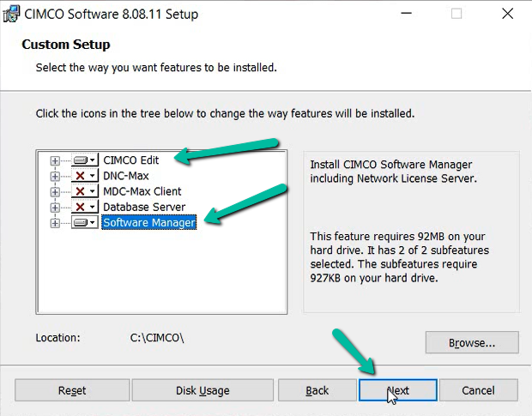
Task: Open the DNC-Max install-state dropdown
Action: tap(85, 175)
